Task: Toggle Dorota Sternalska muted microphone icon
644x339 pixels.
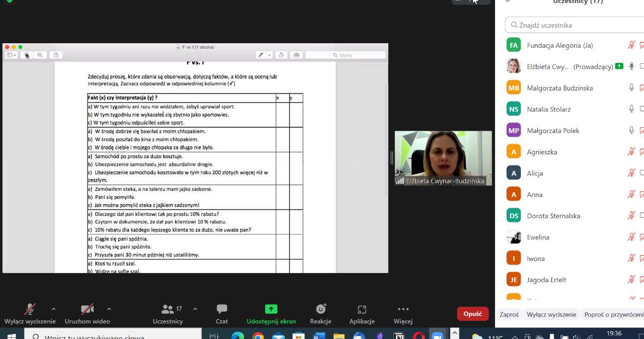Action: pyautogui.click(x=631, y=216)
